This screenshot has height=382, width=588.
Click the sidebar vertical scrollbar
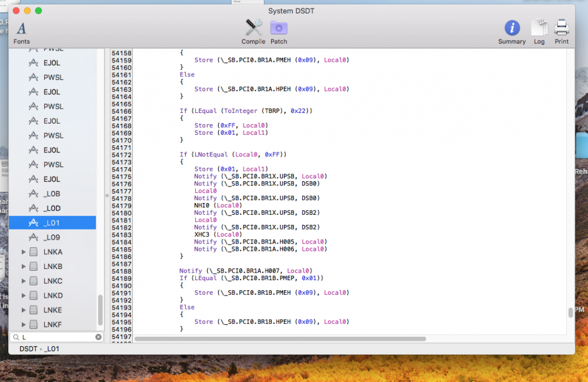click(x=100, y=310)
